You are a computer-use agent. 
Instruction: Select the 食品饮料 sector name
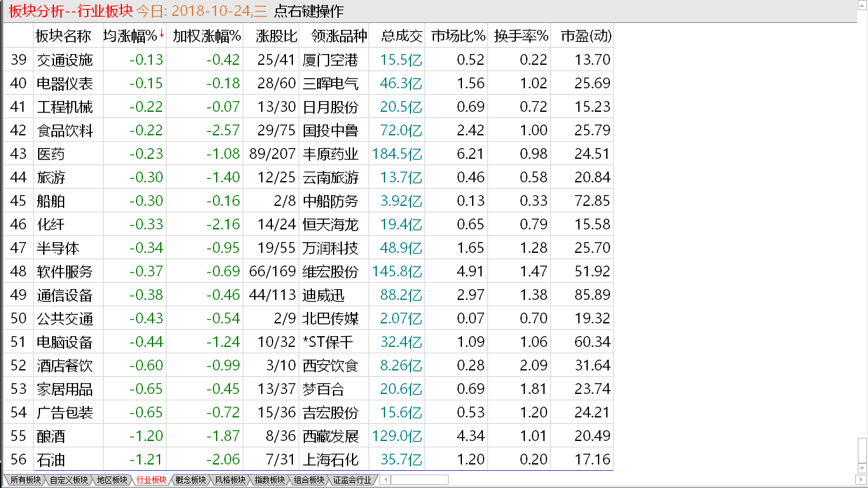[65, 130]
